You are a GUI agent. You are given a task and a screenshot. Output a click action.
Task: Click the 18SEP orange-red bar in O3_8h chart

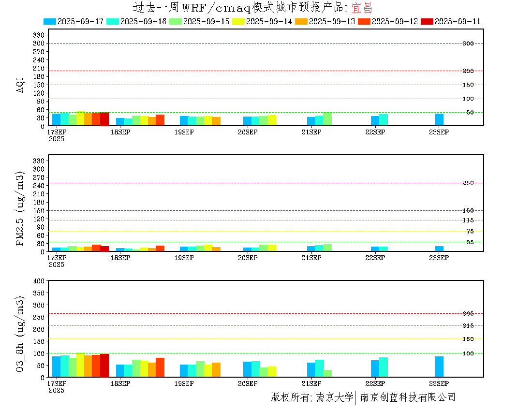(160, 367)
